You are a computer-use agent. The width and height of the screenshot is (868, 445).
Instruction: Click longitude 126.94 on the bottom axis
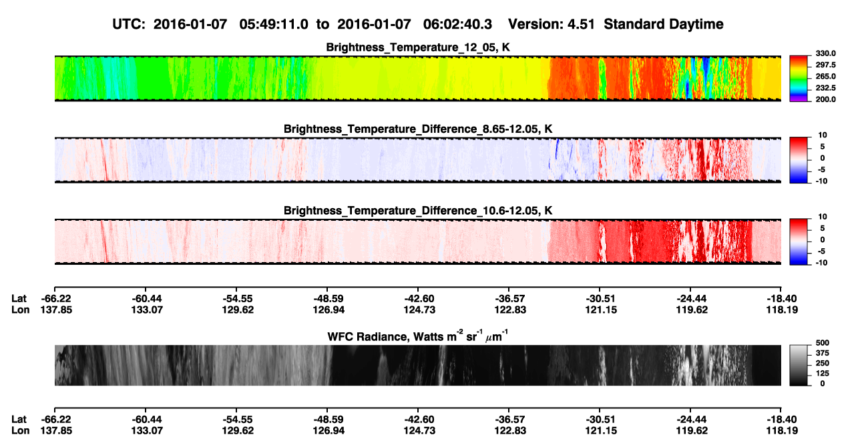pyautogui.click(x=328, y=430)
